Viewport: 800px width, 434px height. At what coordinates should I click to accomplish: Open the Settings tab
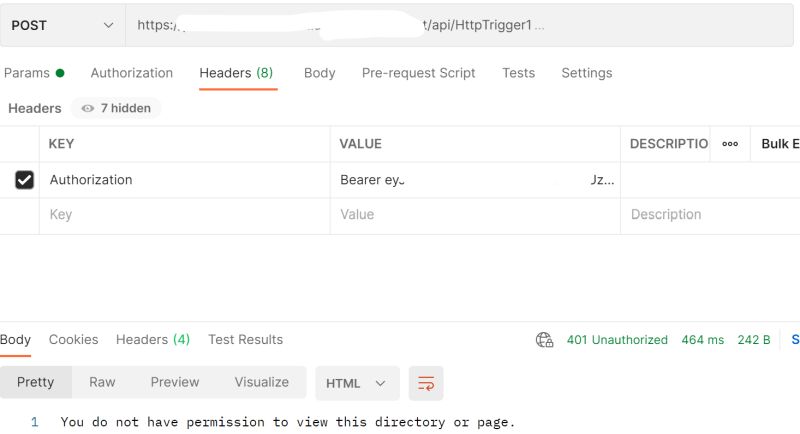pos(587,73)
